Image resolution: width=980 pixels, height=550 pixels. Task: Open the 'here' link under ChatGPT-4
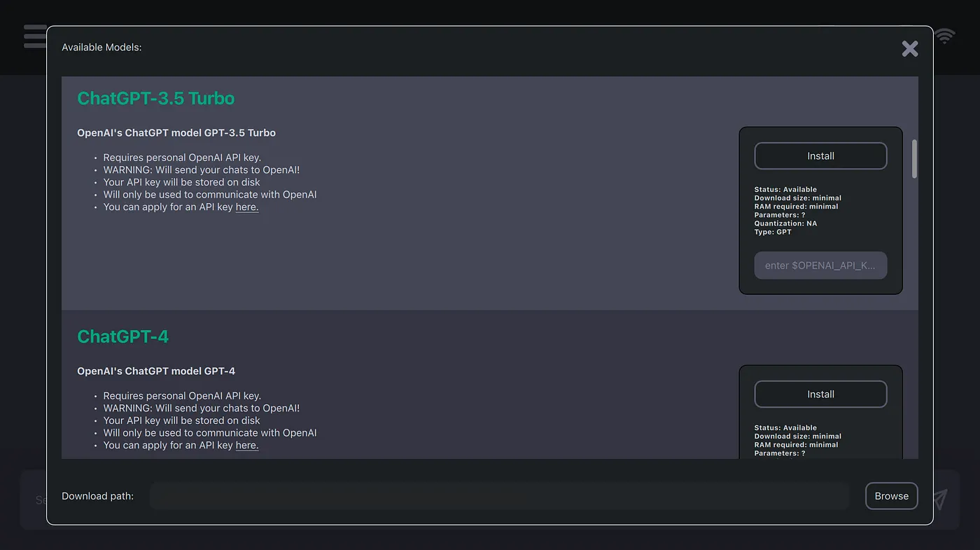[247, 445]
